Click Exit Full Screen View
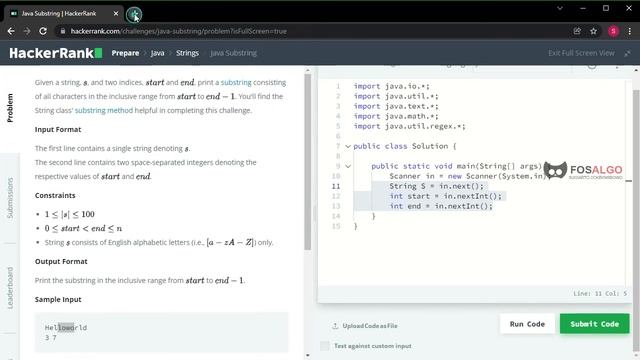Viewport: 640px width, 360px height. coord(581,53)
